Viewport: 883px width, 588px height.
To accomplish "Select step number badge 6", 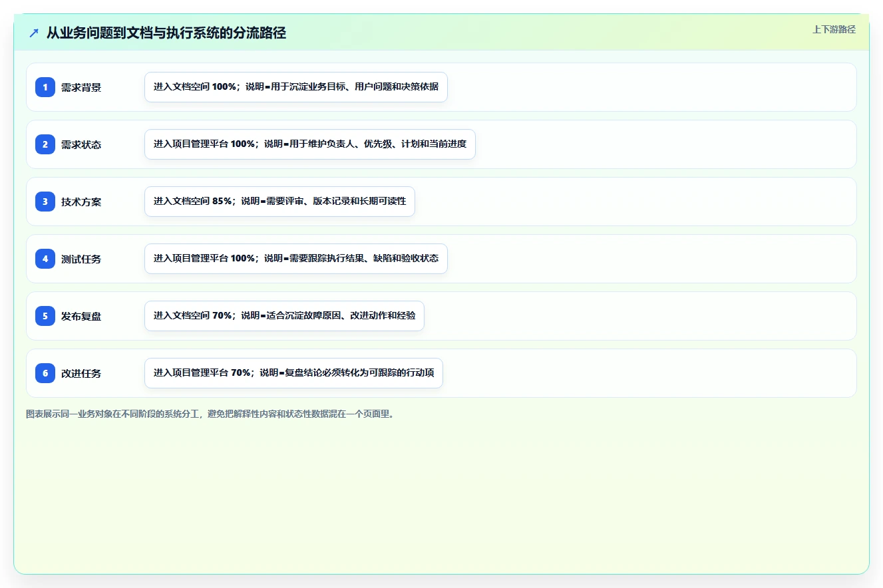I will click(x=45, y=373).
